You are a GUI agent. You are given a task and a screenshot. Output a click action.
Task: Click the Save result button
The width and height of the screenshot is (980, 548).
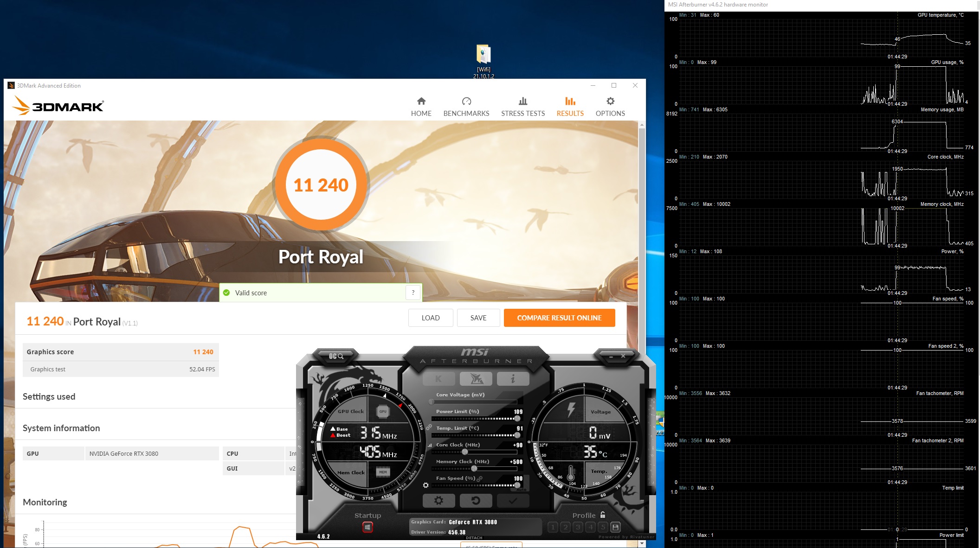478,318
